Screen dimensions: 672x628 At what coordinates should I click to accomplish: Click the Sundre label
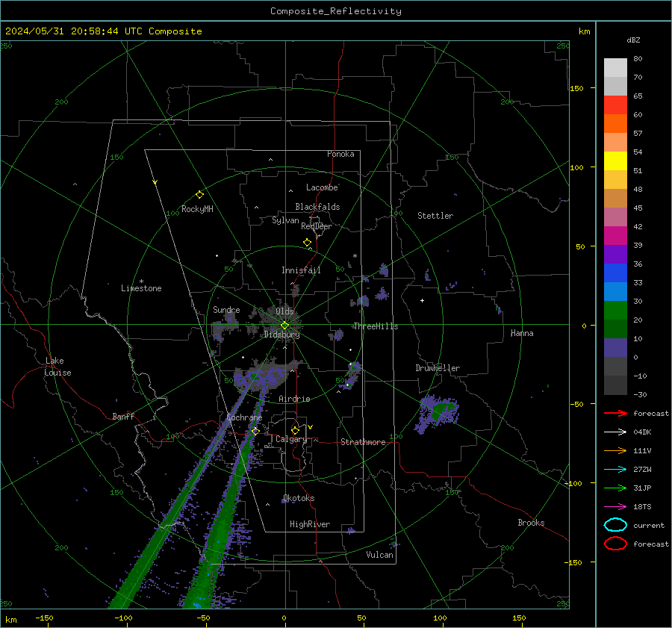[x=226, y=309]
